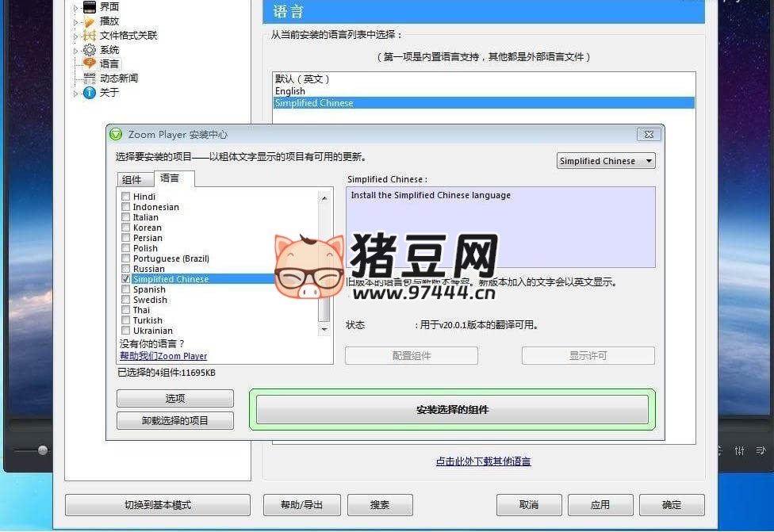This screenshot has height=532, width=774.
Task: Click the 关于 info icon
Action: point(89,93)
